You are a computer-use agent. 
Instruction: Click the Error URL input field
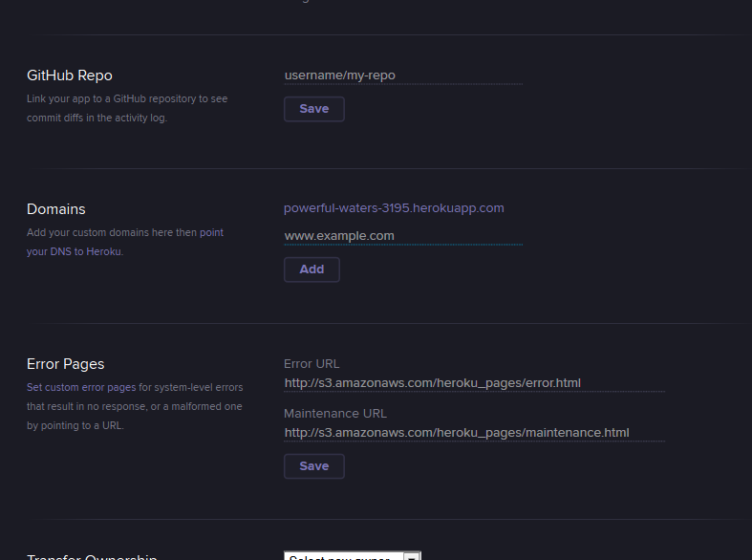tap(474, 383)
